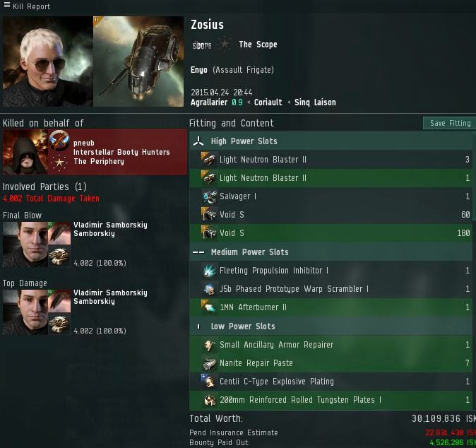Screen dimensions: 476x448
Task: Open the Kill Report window menu icon
Action: [x=6, y=5]
